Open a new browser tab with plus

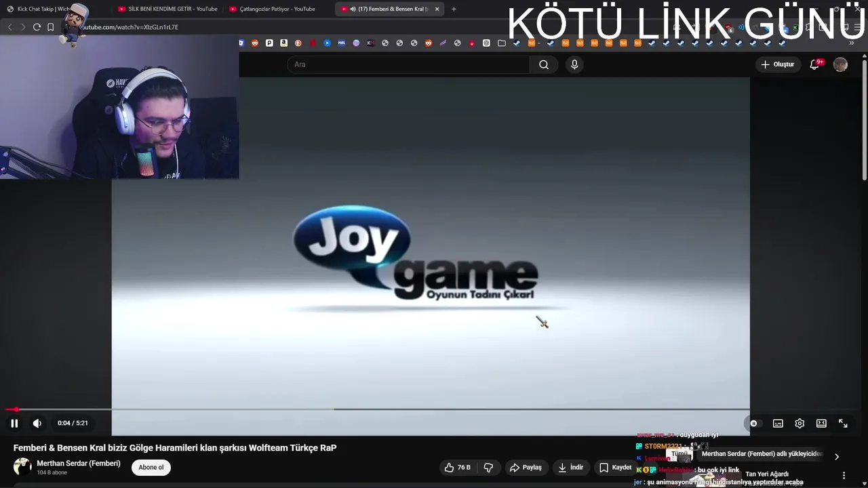pos(454,9)
